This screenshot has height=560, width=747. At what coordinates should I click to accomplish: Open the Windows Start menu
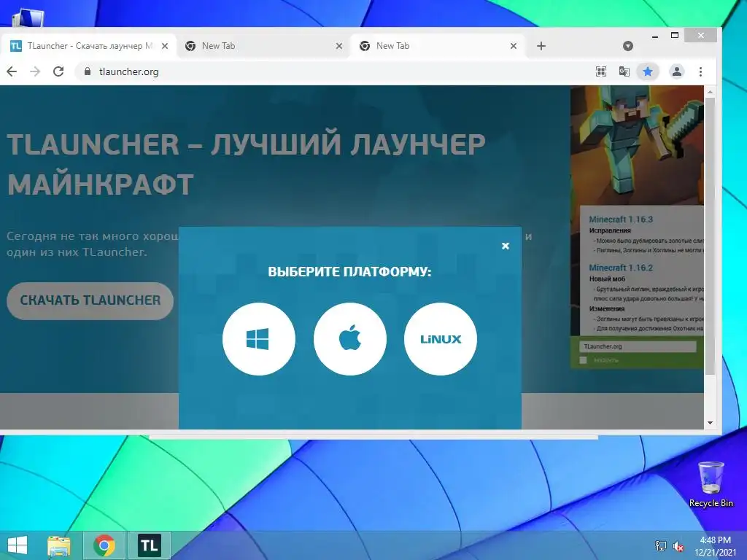18,545
